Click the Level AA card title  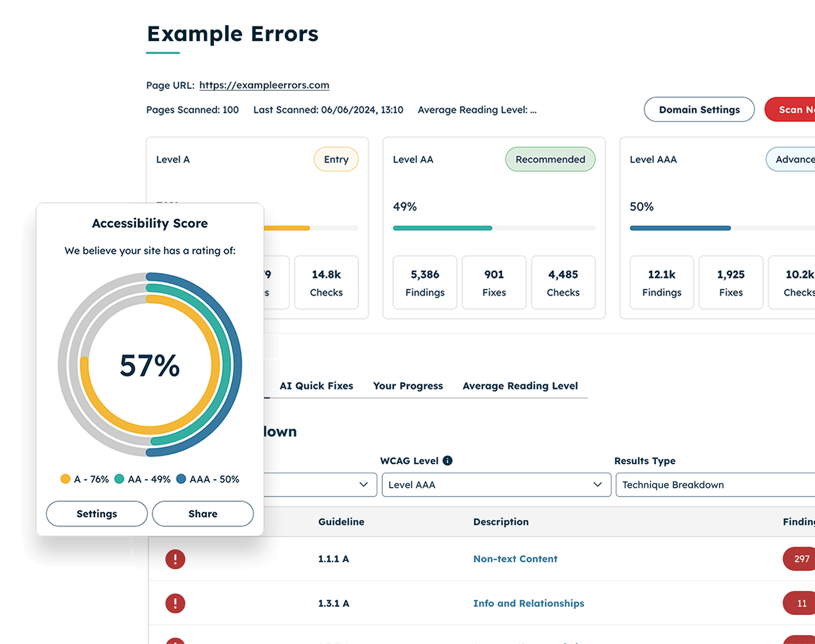point(413,159)
